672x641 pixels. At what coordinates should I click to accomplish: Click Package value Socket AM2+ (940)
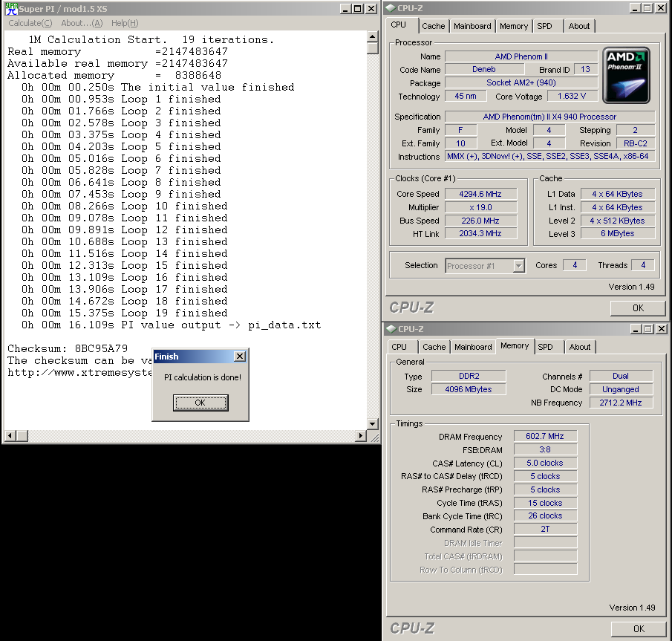(521, 82)
